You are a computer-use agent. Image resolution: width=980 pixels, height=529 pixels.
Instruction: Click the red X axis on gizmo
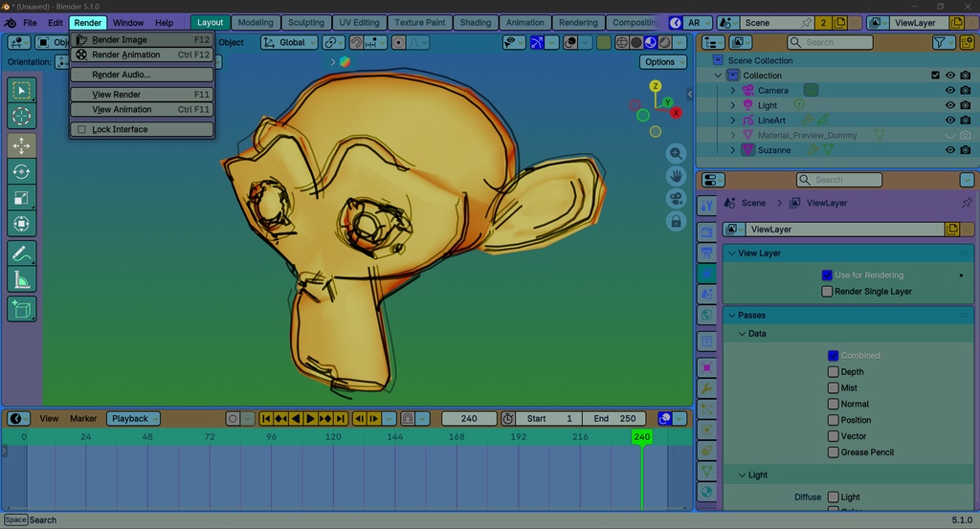pos(676,113)
